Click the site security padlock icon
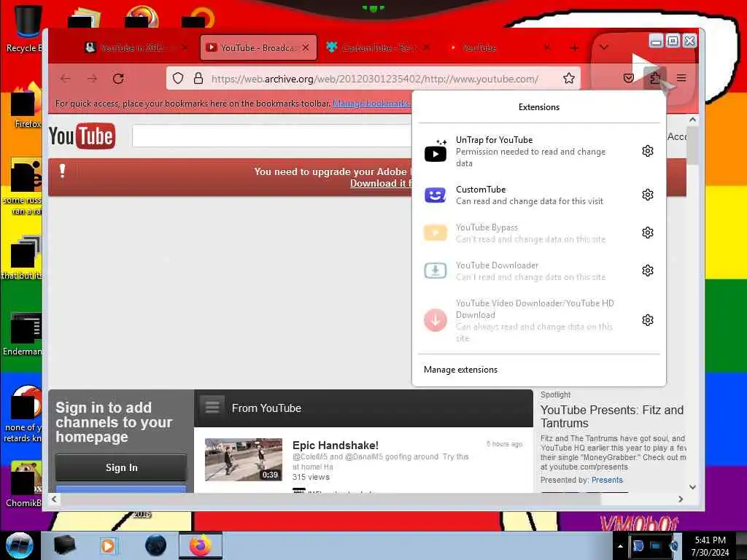 point(198,79)
